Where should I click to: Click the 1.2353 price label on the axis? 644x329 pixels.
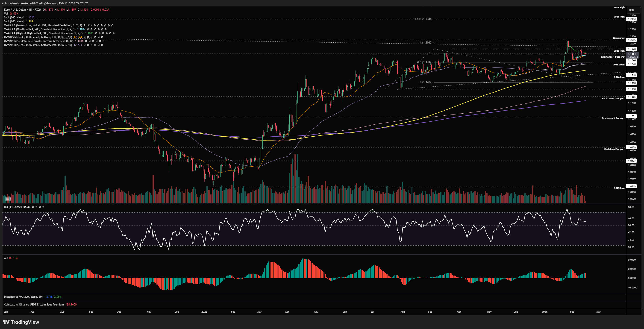tap(632, 19)
